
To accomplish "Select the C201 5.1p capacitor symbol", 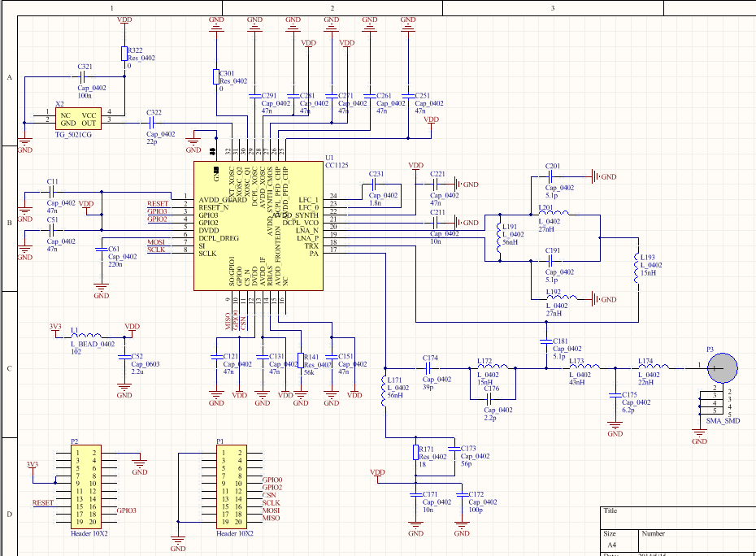I will [x=550, y=177].
